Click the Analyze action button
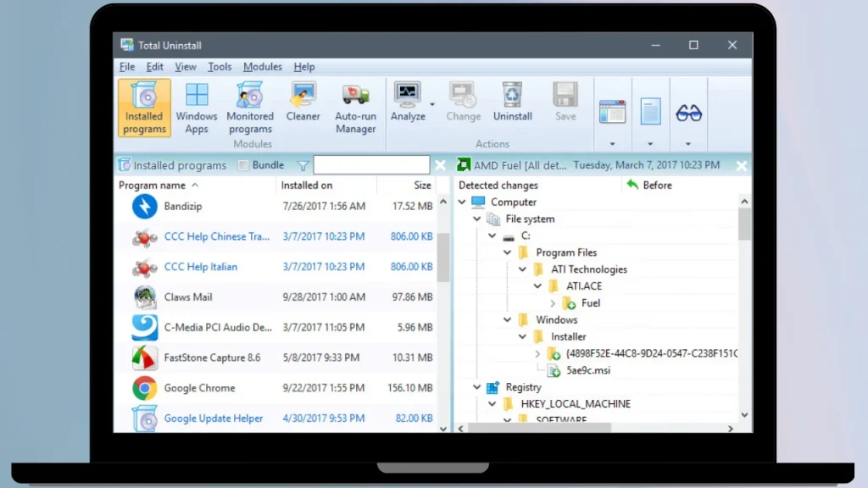 click(x=408, y=102)
